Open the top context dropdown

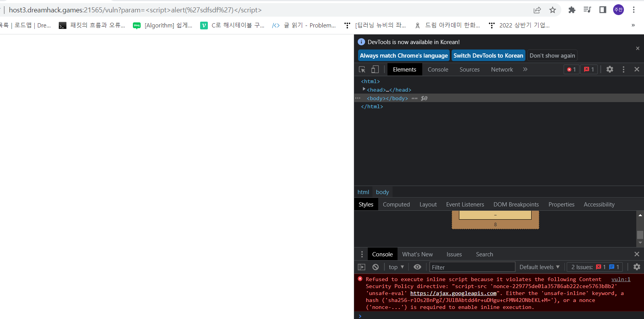click(x=396, y=267)
